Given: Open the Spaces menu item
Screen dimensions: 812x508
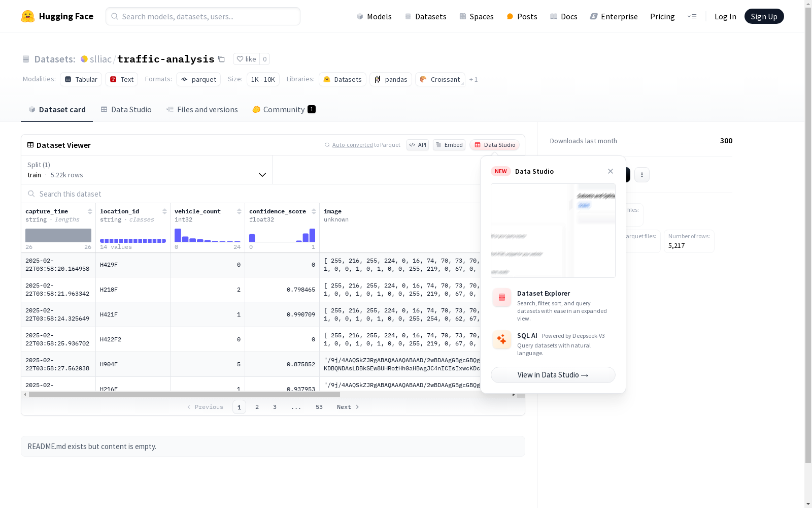Looking at the screenshot, I should (477, 16).
